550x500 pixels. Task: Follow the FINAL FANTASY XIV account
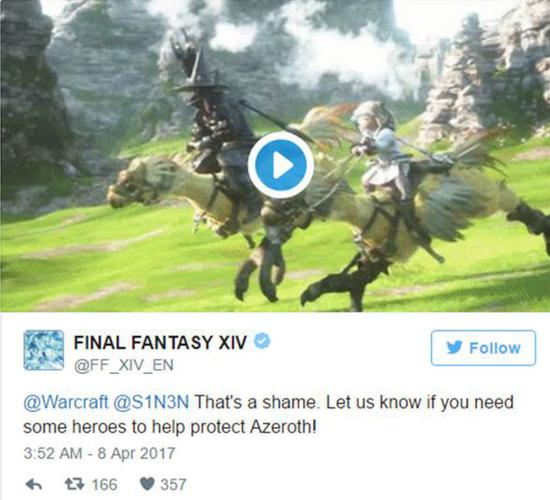[483, 348]
